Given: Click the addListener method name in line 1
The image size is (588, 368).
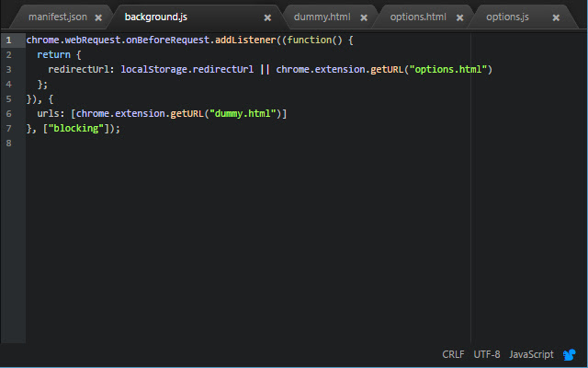Looking at the screenshot, I should [245, 40].
